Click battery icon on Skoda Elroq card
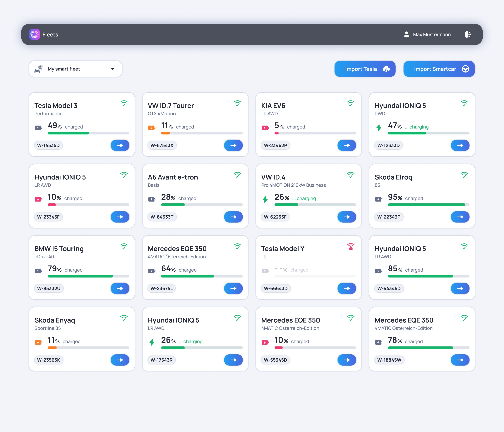 coord(378,199)
